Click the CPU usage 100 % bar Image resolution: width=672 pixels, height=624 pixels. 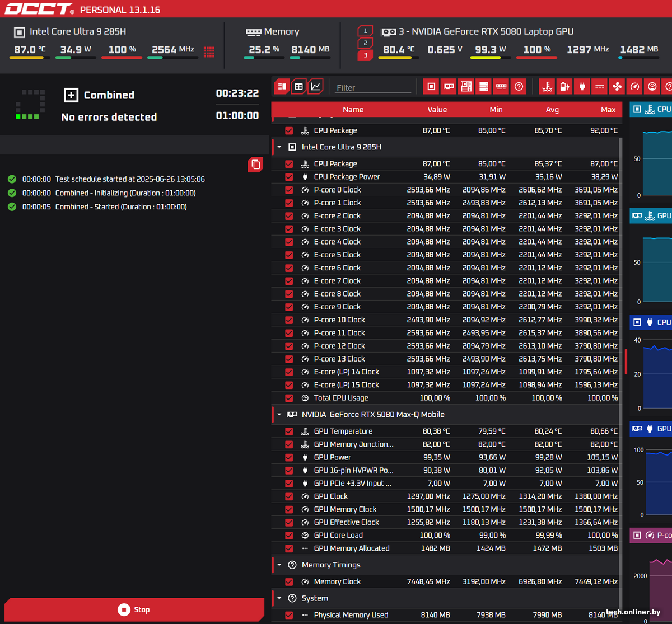[122, 58]
